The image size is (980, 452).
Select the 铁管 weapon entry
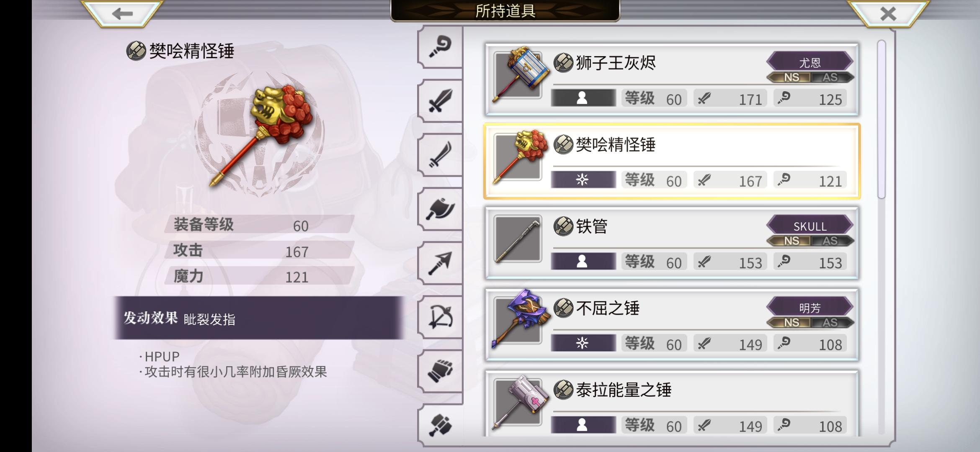coord(672,243)
